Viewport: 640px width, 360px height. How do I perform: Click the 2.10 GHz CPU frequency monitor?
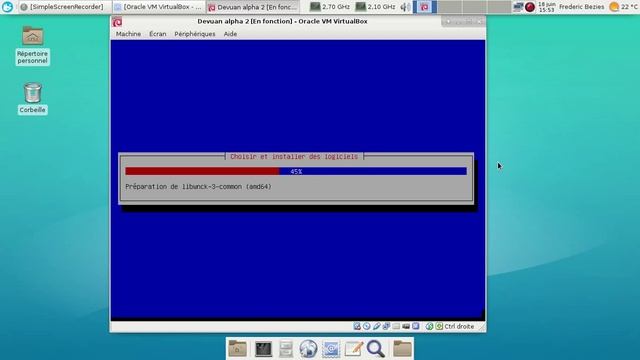[x=376, y=7]
